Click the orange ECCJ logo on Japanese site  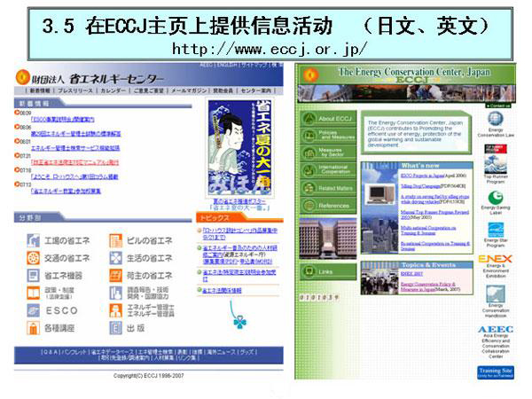(22, 77)
